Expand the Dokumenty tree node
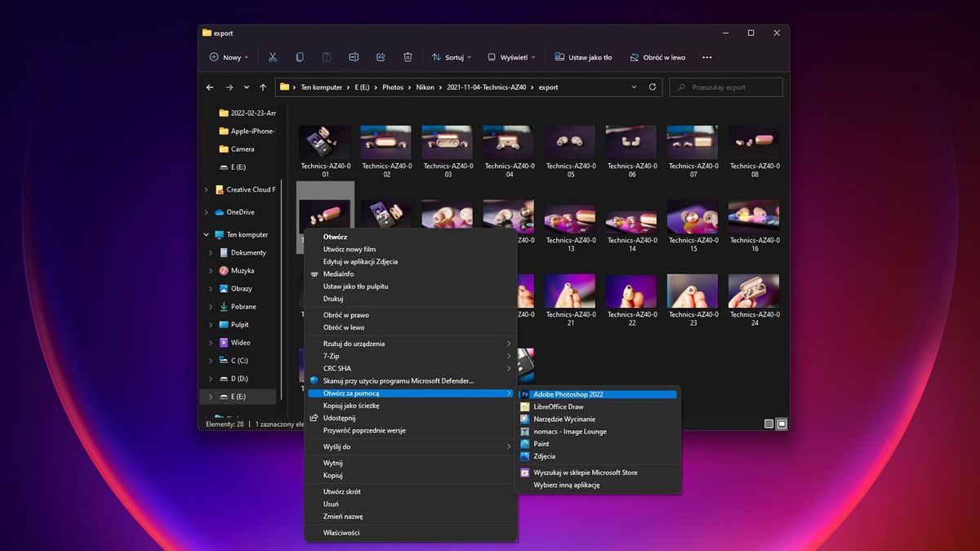The width and height of the screenshot is (980, 551). [x=211, y=253]
